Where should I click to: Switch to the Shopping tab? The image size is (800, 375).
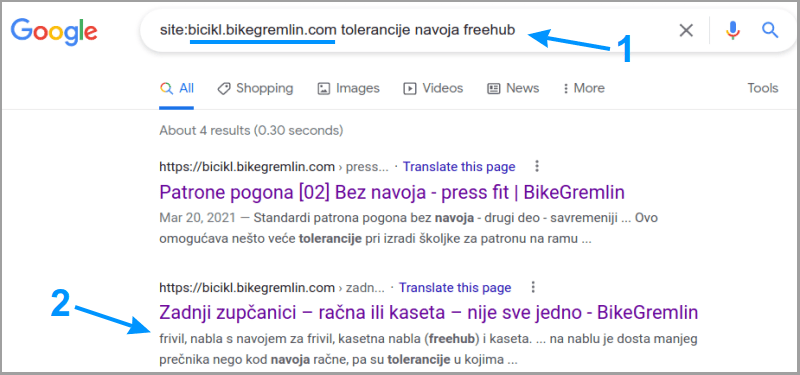tap(255, 88)
